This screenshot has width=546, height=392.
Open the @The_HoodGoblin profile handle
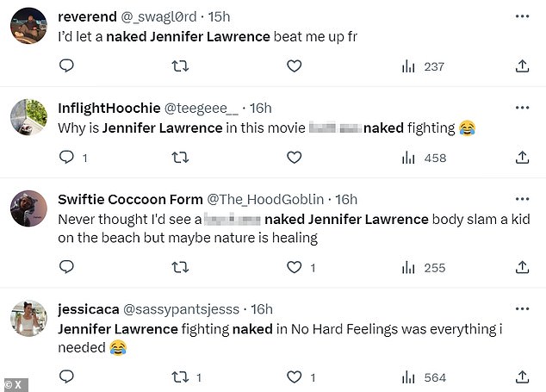265,200
